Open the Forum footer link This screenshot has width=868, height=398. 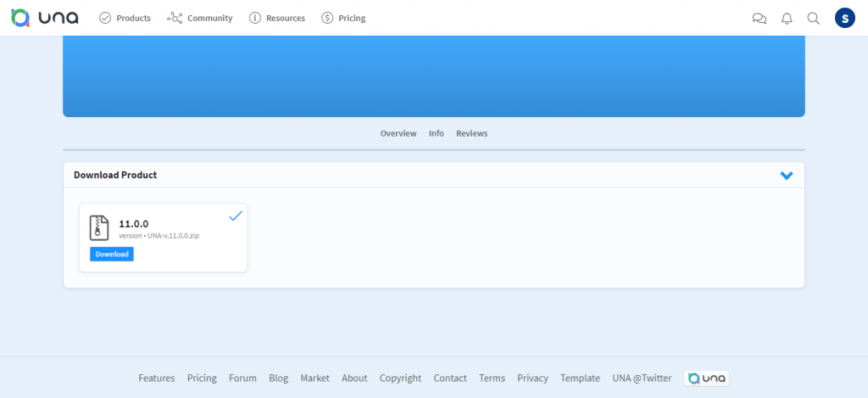[243, 378]
